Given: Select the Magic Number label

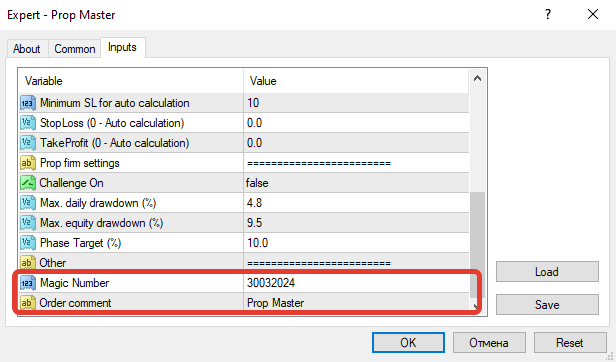Looking at the screenshot, I should (75, 283).
